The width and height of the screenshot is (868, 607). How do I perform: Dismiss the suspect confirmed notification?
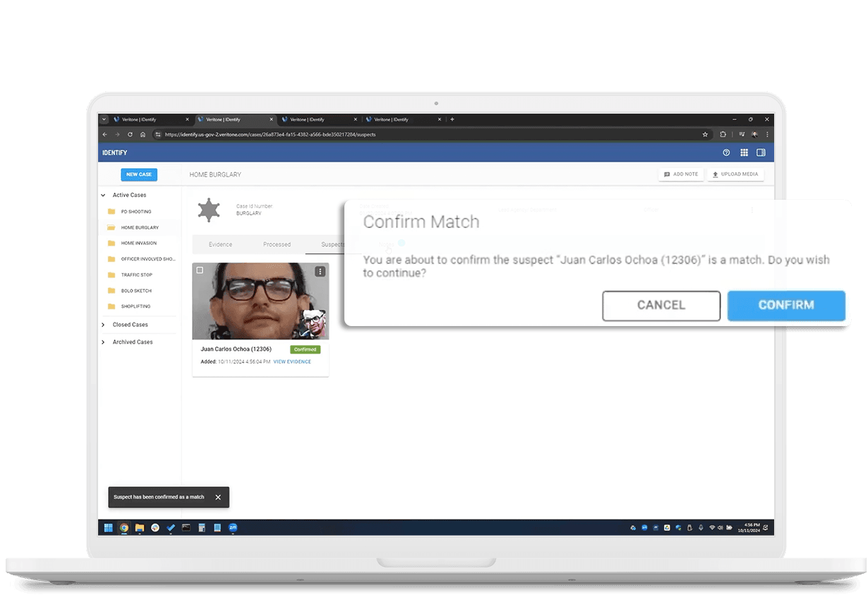pyautogui.click(x=218, y=497)
